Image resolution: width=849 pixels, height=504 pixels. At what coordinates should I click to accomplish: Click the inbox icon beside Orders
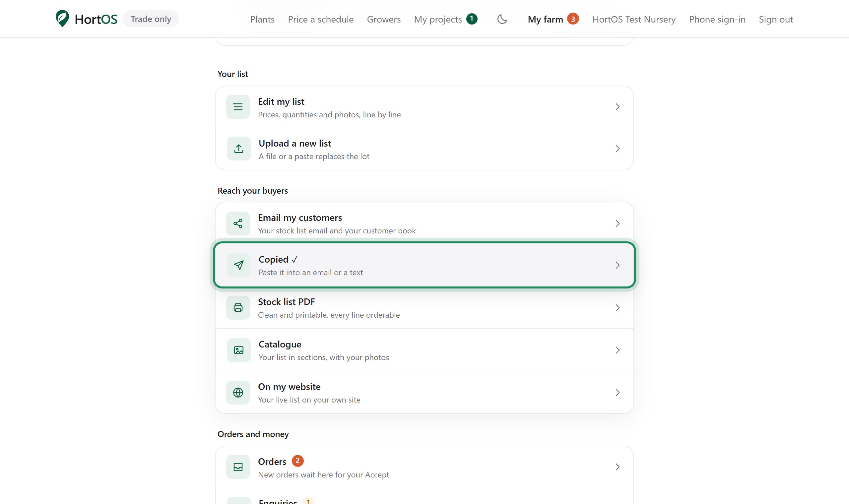tap(238, 467)
